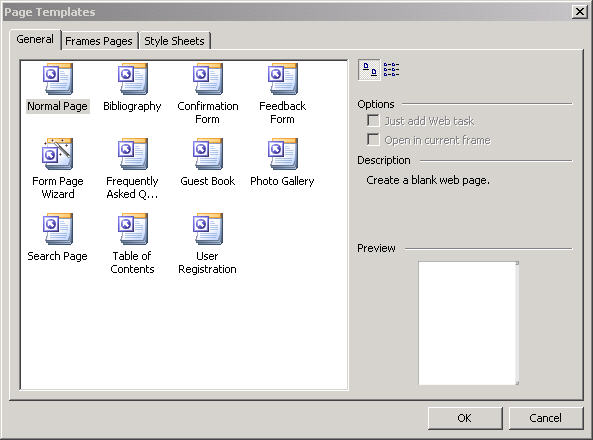Select the Form Page Wizard icon
This screenshot has width=593, height=440.
tap(57, 154)
